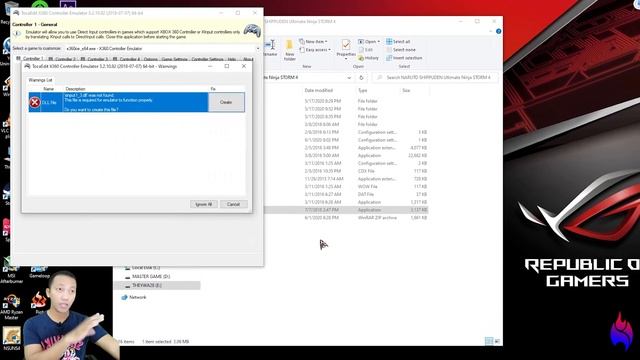The image size is (640, 360).
Task: Click the Description column header in Warnings list
Action: [76, 89]
